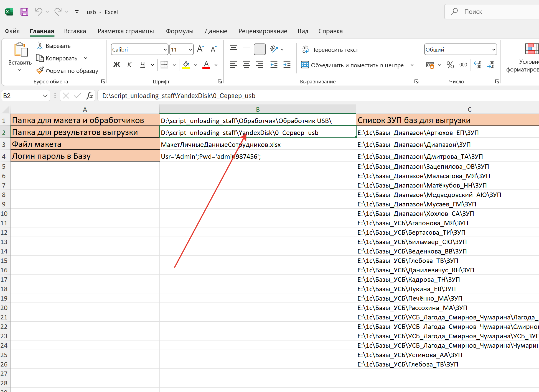
Task: Expand the Name Box dropdown arrow
Action: (x=45, y=96)
